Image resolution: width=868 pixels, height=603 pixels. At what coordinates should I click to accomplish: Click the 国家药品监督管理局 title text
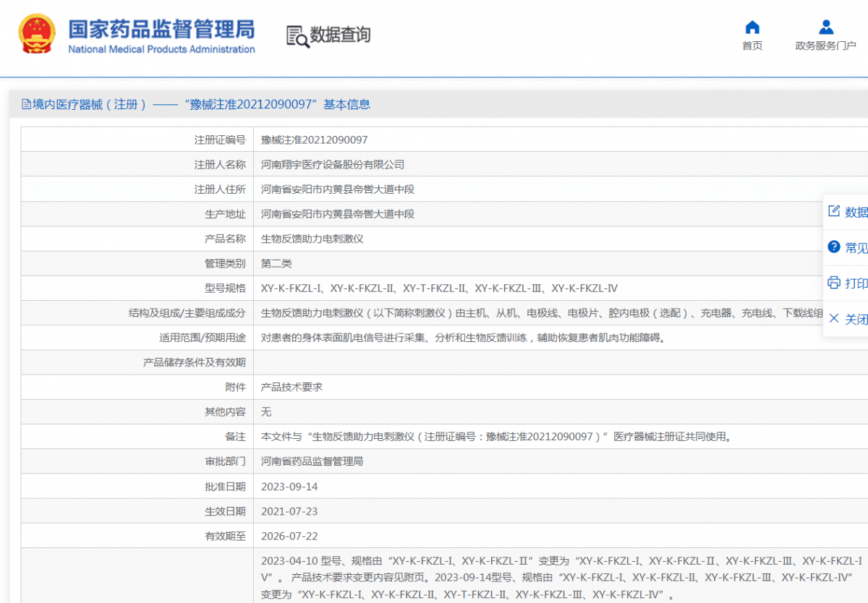coord(161,29)
